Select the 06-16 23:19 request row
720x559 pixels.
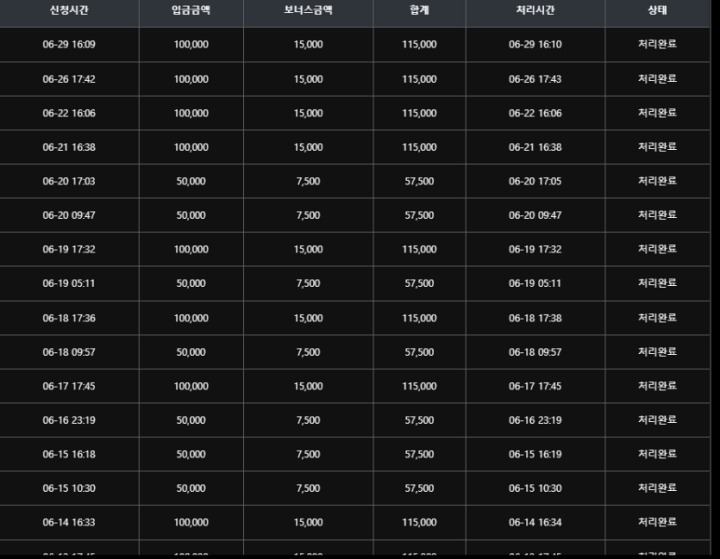click(x=355, y=420)
